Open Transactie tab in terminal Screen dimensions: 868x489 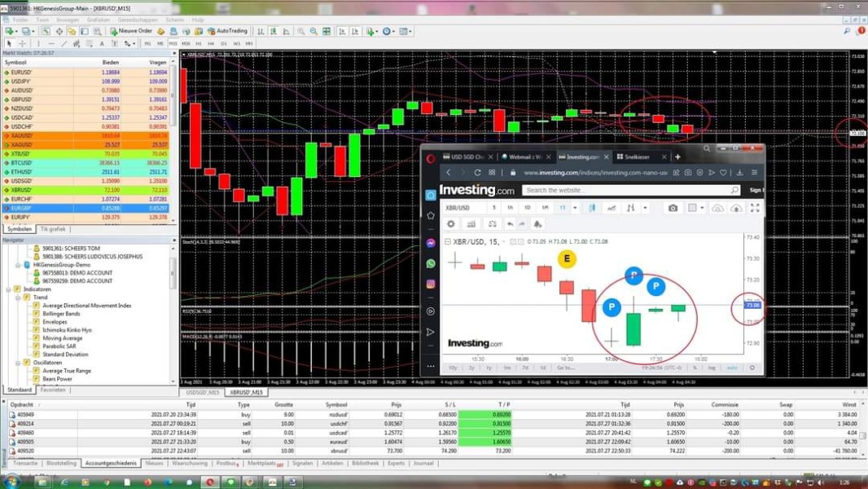click(x=25, y=463)
